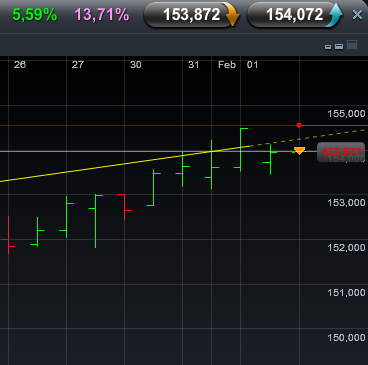368x365 pixels.
Task: Click the date label 01
Action: pos(252,65)
